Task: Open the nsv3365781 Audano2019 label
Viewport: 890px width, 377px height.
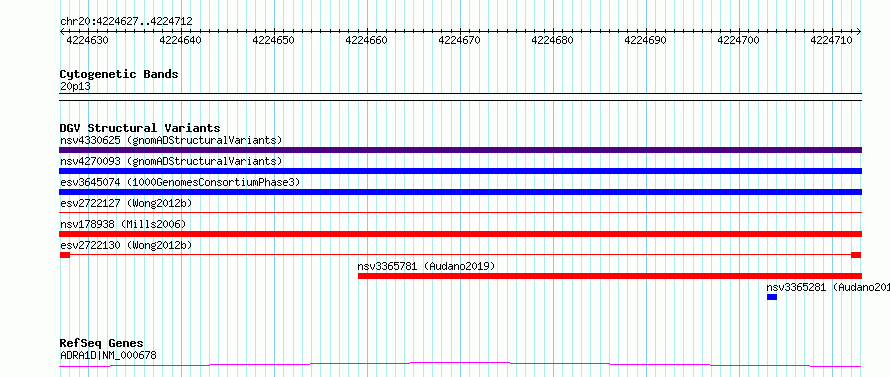Action: click(x=426, y=266)
